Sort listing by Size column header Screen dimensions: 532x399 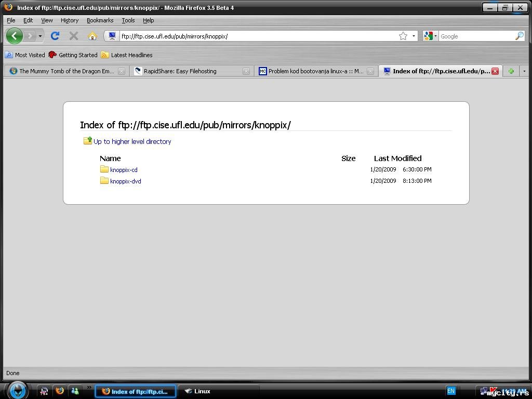[349, 158]
